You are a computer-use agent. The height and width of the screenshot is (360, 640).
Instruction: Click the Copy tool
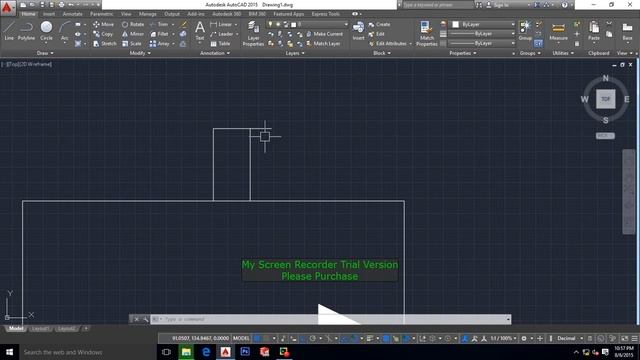point(103,34)
